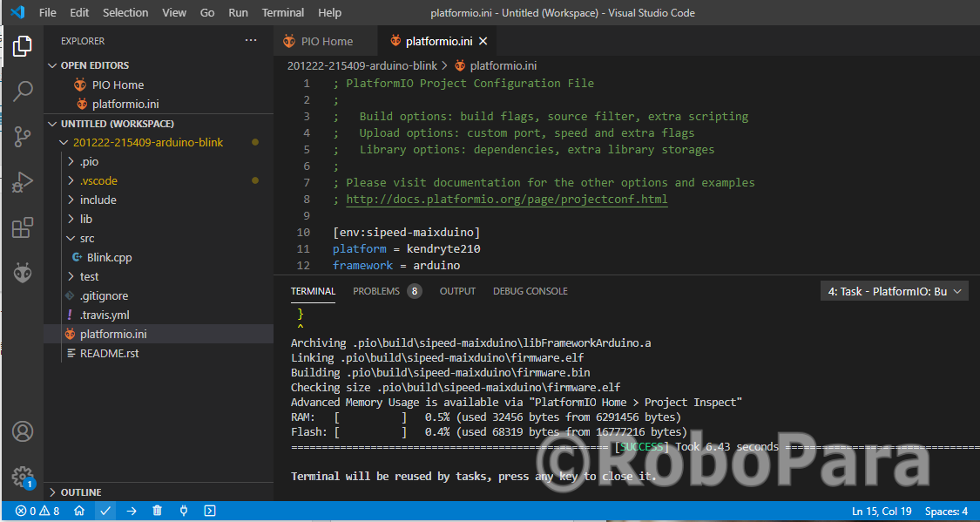Open the Terminal menu
The image size is (980, 522).
point(283,13)
